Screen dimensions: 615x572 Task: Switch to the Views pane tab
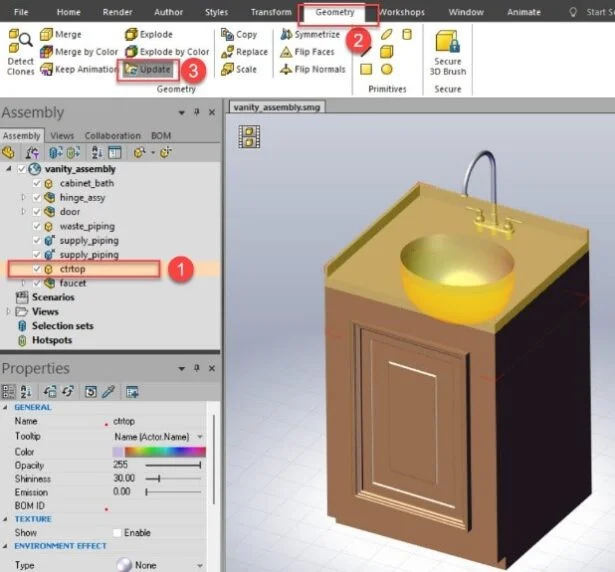click(x=62, y=136)
